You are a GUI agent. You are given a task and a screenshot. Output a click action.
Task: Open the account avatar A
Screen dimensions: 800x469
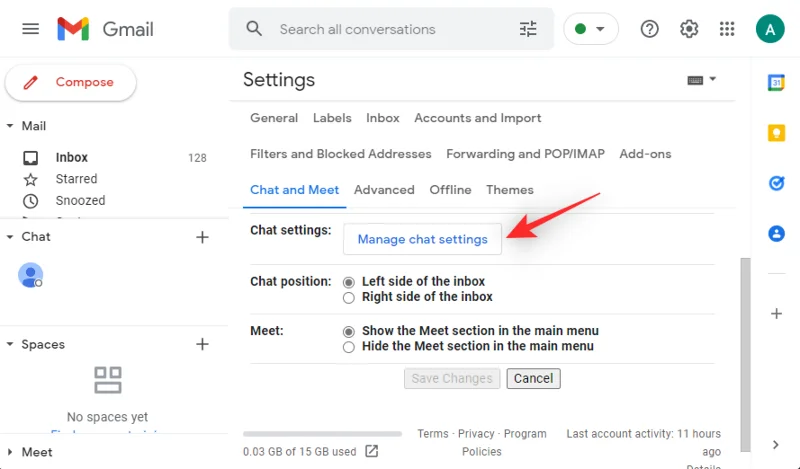coord(770,29)
